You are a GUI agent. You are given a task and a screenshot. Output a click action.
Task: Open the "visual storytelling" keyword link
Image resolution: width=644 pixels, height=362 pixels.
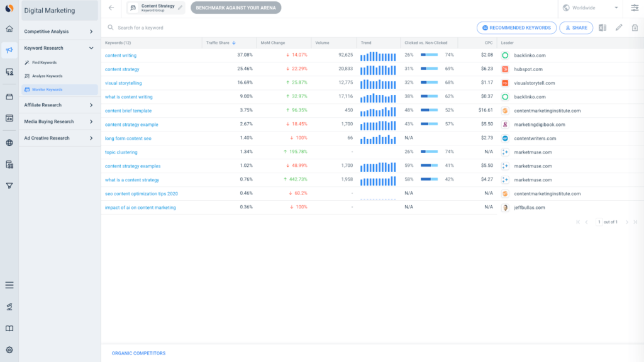[123, 83]
